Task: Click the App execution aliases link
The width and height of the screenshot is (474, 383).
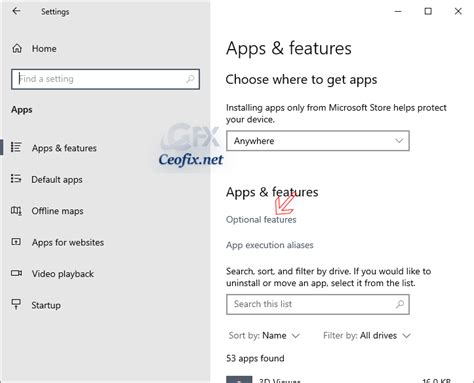Action: (270, 245)
